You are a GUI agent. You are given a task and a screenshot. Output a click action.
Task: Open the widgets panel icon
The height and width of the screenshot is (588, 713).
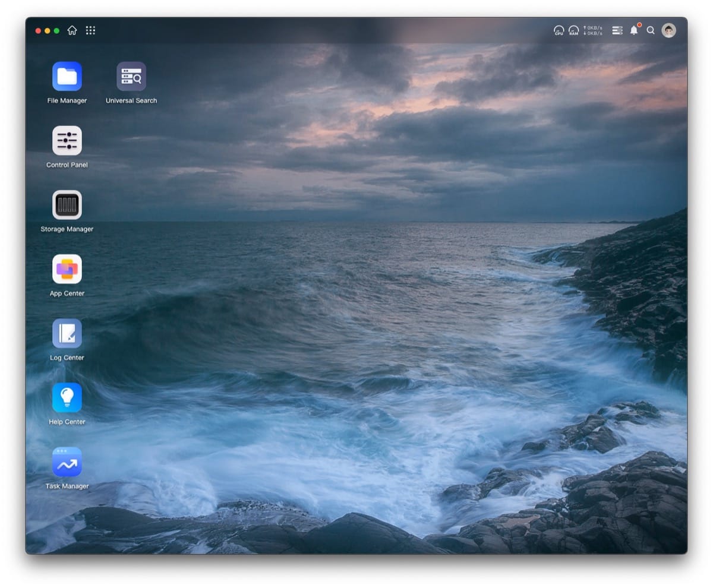point(617,30)
